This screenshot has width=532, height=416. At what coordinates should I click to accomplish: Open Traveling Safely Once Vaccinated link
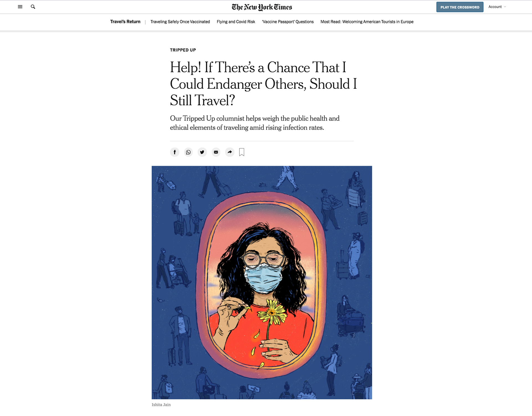click(180, 22)
